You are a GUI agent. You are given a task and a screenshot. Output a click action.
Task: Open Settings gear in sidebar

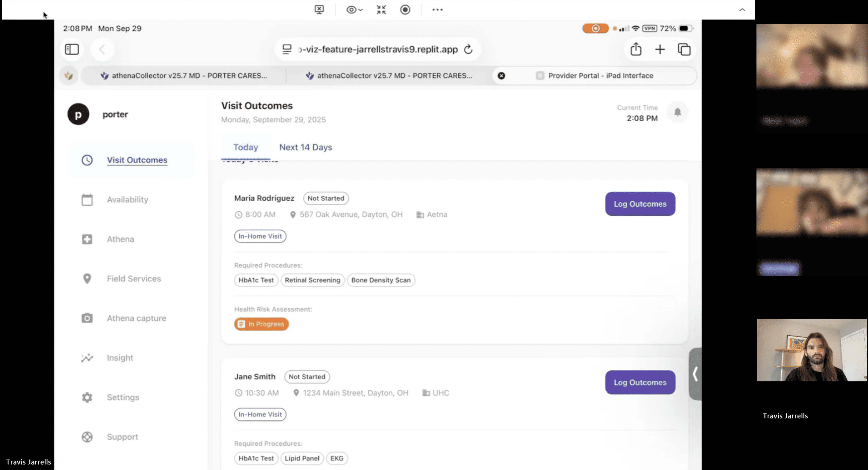point(87,397)
